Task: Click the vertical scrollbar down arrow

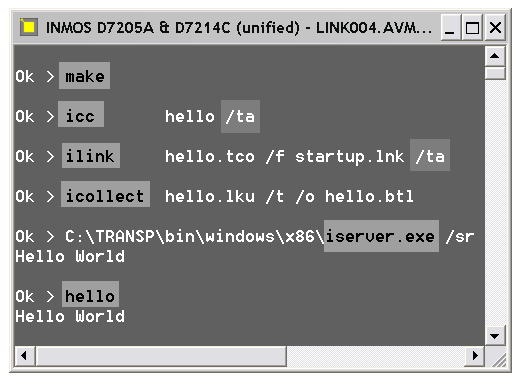Action: pyautogui.click(x=495, y=335)
